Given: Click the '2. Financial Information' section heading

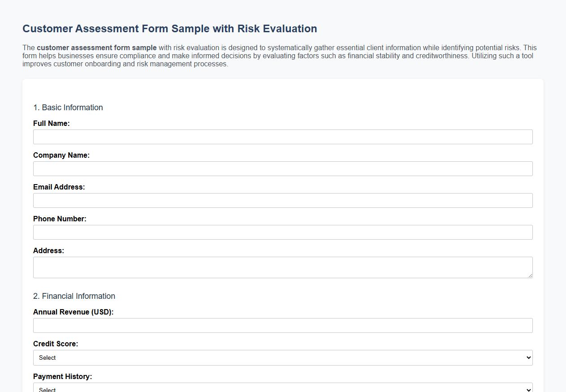Looking at the screenshot, I should click(74, 296).
